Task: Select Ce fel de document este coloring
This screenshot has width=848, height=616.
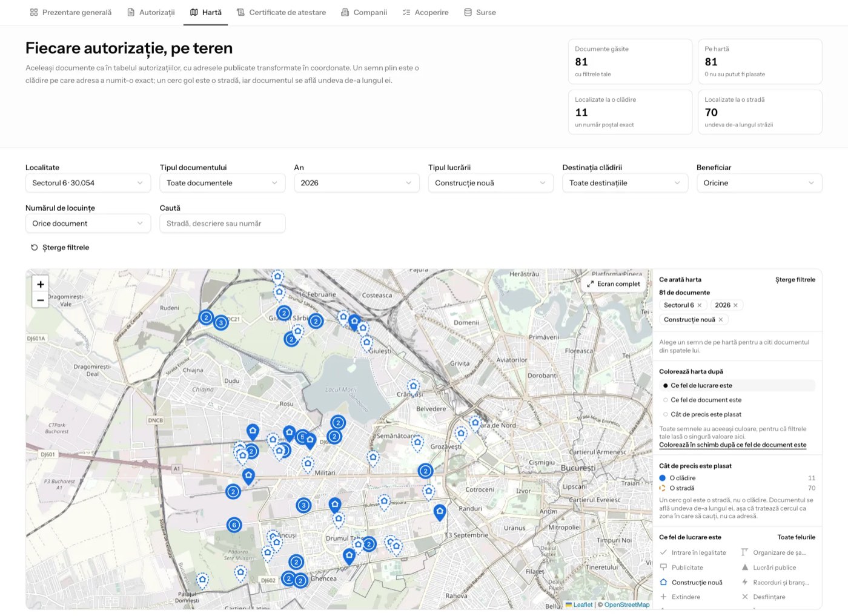Action: [x=737, y=400]
